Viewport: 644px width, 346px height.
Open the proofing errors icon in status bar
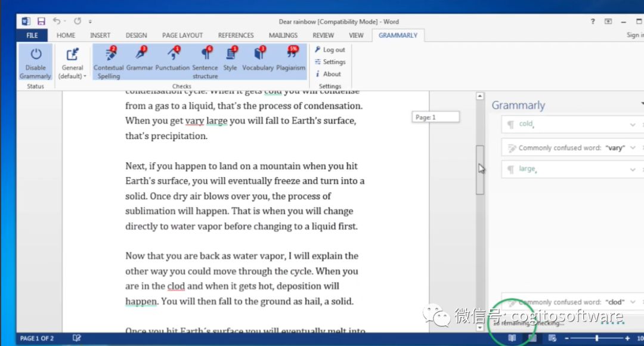(x=77, y=338)
